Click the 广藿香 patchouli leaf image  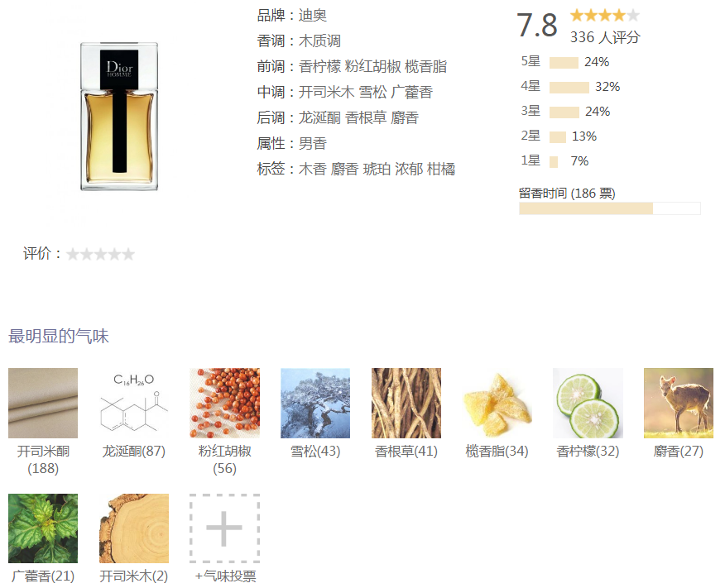click(43, 528)
